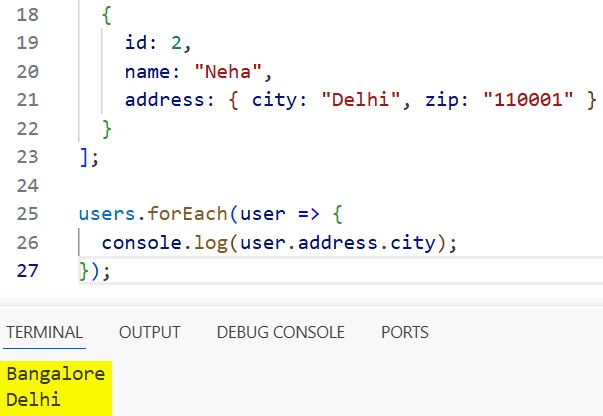
Task: Click the zip property key
Action: coord(442,101)
